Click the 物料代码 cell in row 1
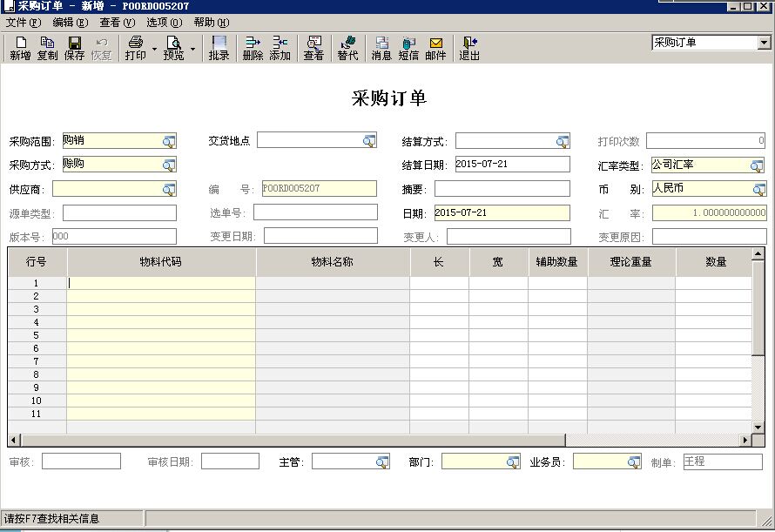 point(161,283)
